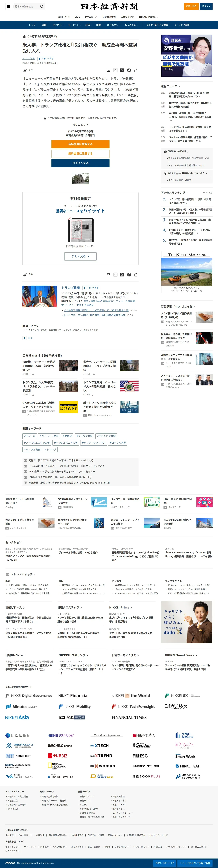Expand the トップ nav dropdown
218x868 pixels.
click(33, 25)
